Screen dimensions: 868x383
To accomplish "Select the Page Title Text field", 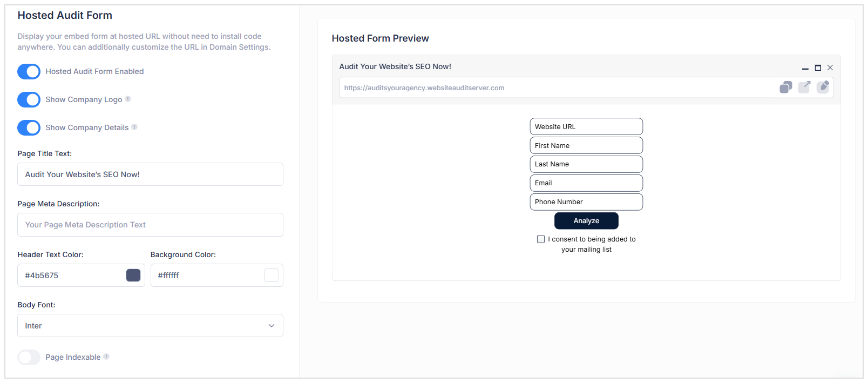I will point(150,174).
